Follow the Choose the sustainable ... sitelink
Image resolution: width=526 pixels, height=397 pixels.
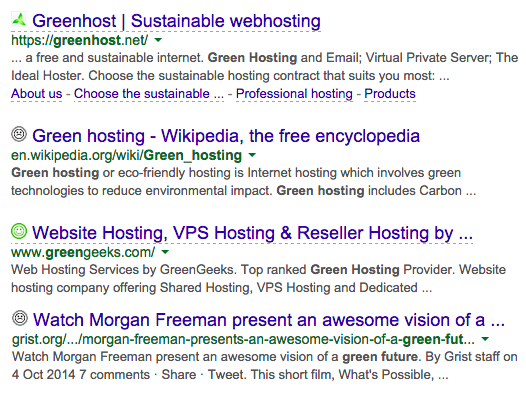coord(149,94)
